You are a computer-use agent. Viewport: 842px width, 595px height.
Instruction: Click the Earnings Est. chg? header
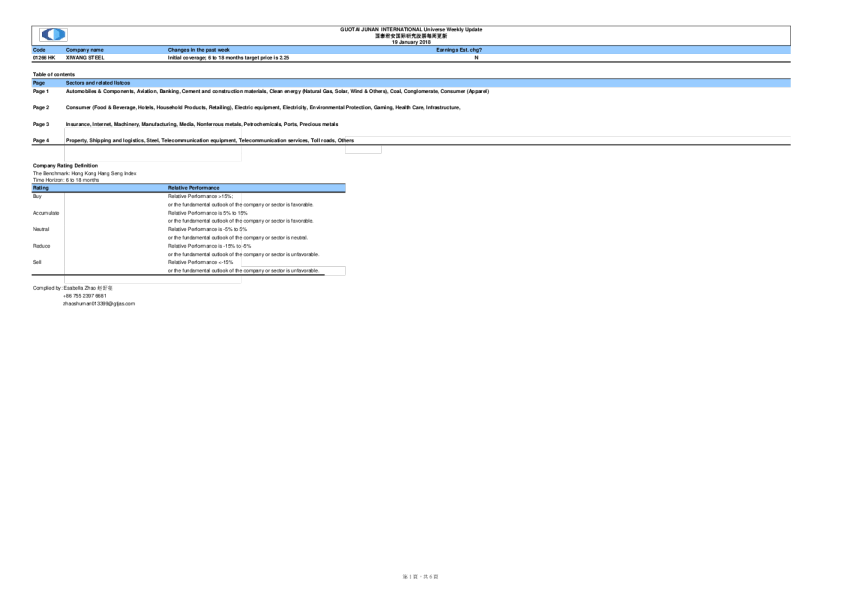[459, 49]
